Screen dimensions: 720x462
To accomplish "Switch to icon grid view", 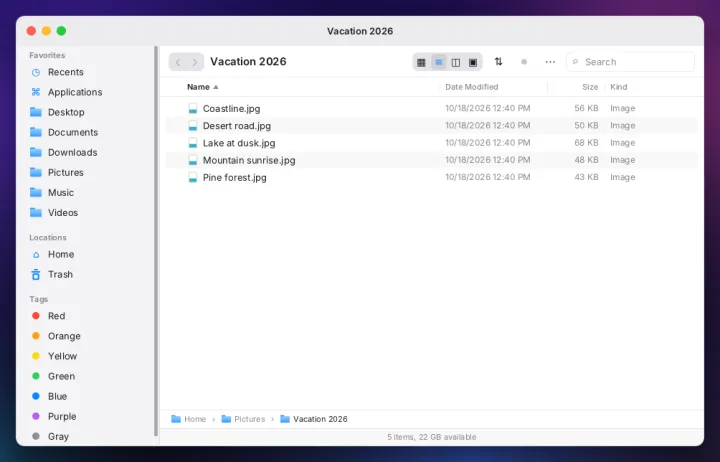I will (x=421, y=62).
